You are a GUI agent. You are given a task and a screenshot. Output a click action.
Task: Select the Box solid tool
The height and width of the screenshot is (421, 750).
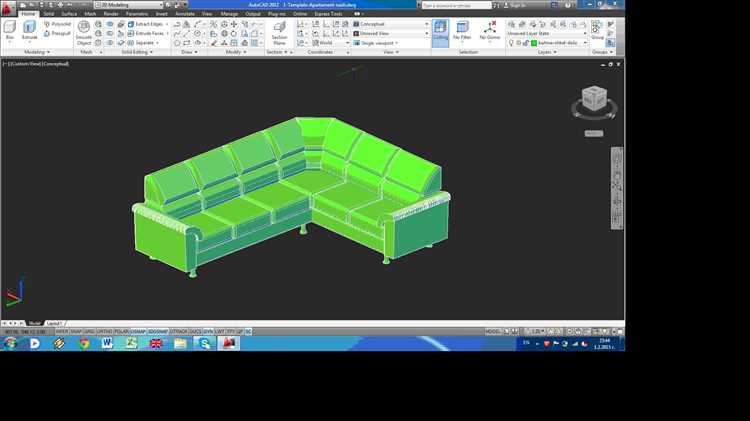10,29
